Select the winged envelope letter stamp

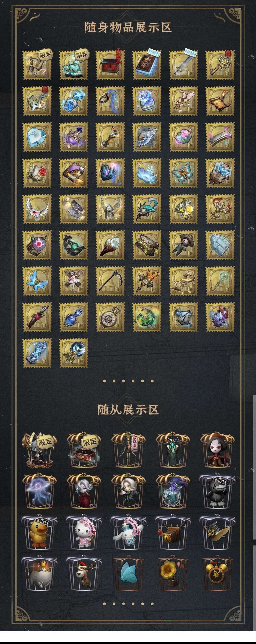[x=37, y=209]
